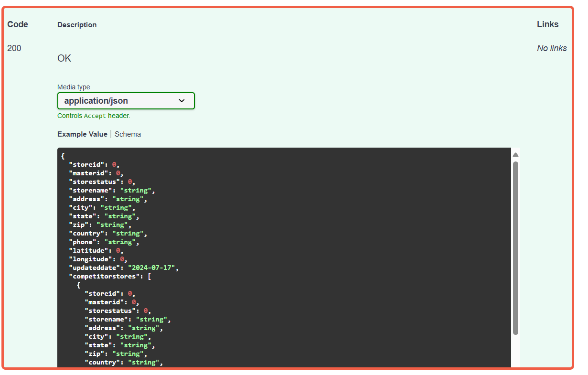This screenshot has height=375, width=588.
Task: Switch to the Schema tab
Action: pos(128,134)
